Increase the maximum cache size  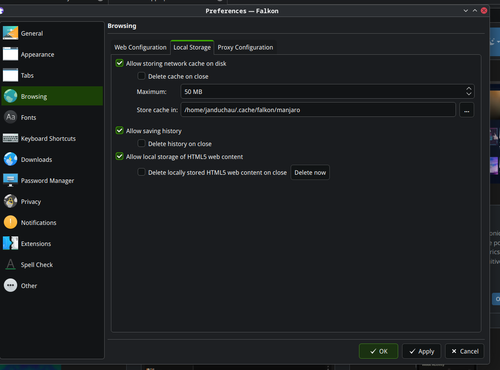pos(469,89)
